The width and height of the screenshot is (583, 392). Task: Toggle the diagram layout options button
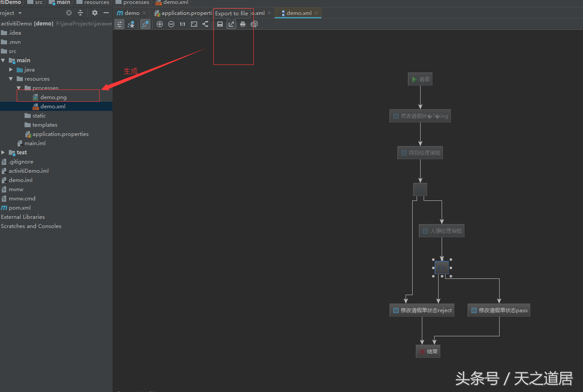coord(119,24)
